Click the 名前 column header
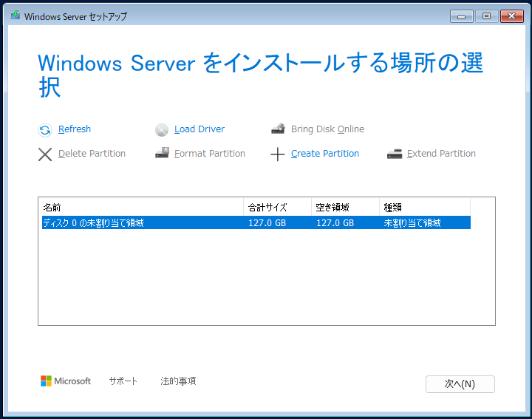 click(x=141, y=207)
